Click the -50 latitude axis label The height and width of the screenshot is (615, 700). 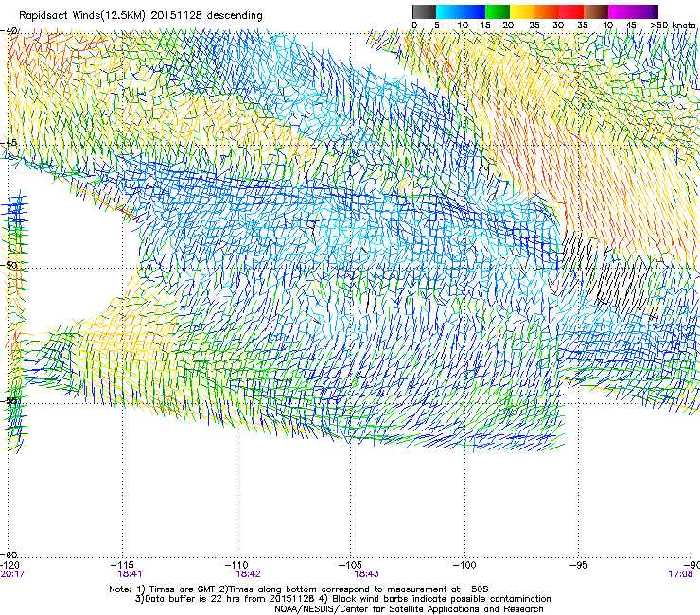tap(9, 265)
